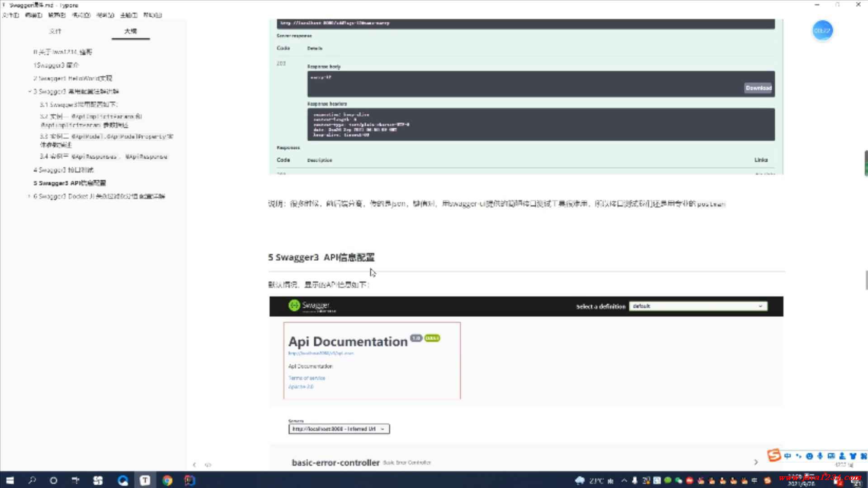This screenshot has height=488, width=868.
Task: Jump to outline item 3.3 实例二 @ApiModel
Action: 106,140
